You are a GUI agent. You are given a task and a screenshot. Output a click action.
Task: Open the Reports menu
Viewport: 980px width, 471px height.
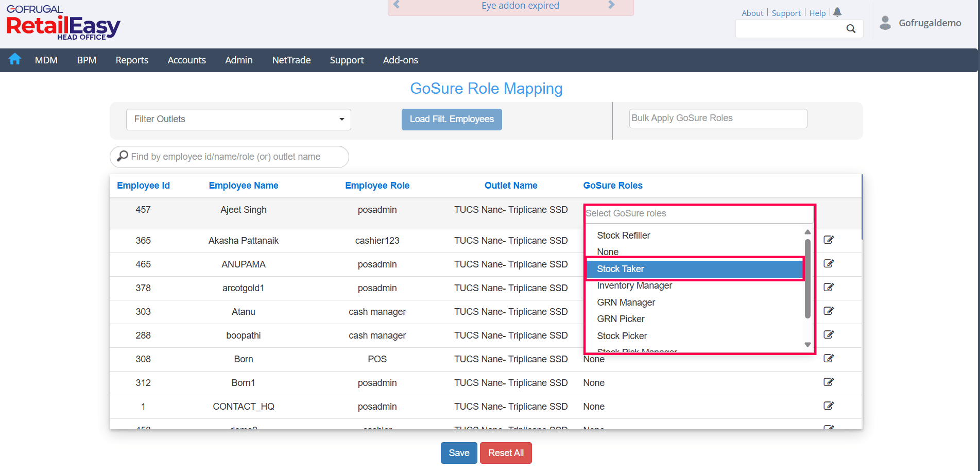click(132, 60)
